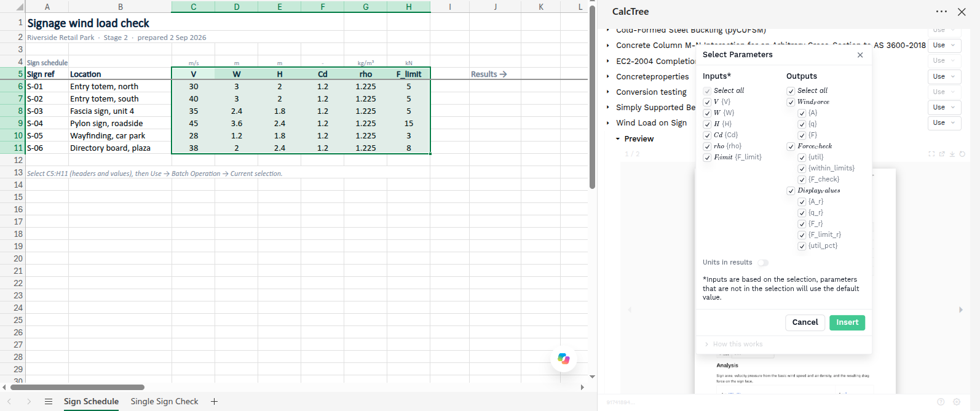Select cell S-06 in Sign ref column
Image resolution: width=980 pixels, height=411 pixels.
pos(47,148)
